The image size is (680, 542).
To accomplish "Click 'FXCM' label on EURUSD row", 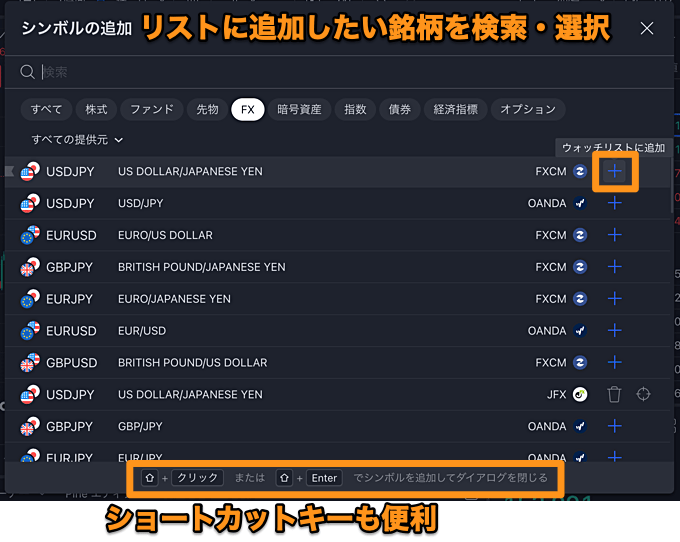I will 551,235.
